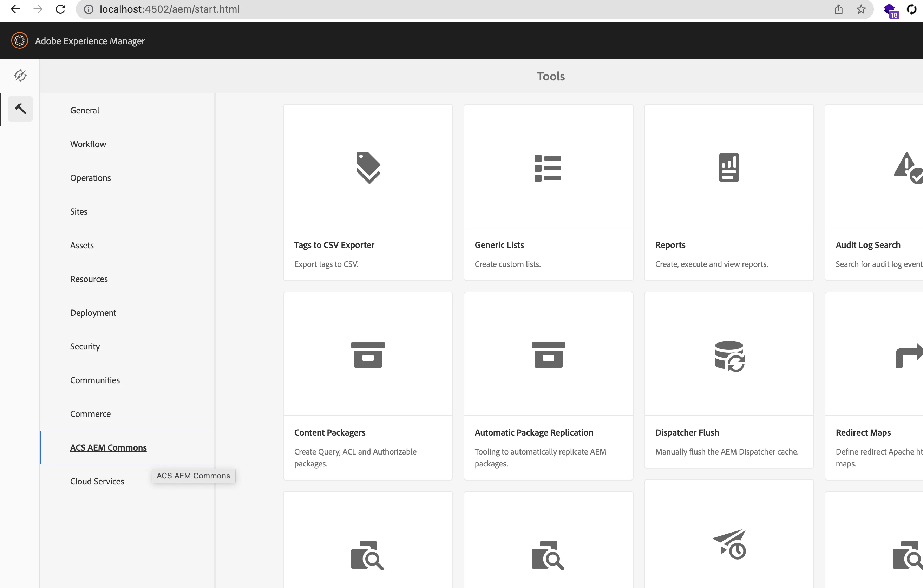Switch to the Operations category
This screenshot has width=923, height=588.
point(91,178)
